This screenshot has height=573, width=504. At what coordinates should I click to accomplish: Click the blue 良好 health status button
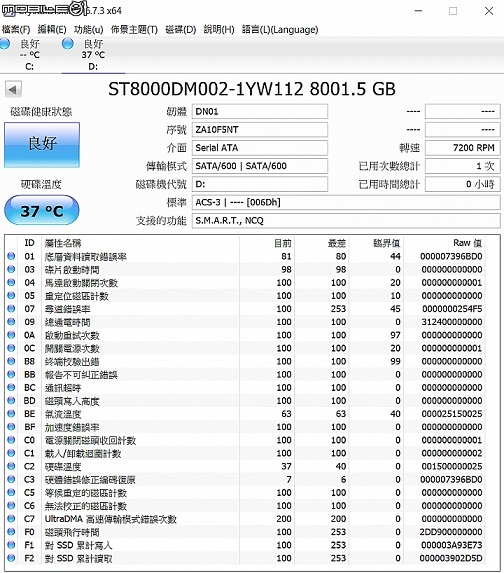tap(42, 145)
